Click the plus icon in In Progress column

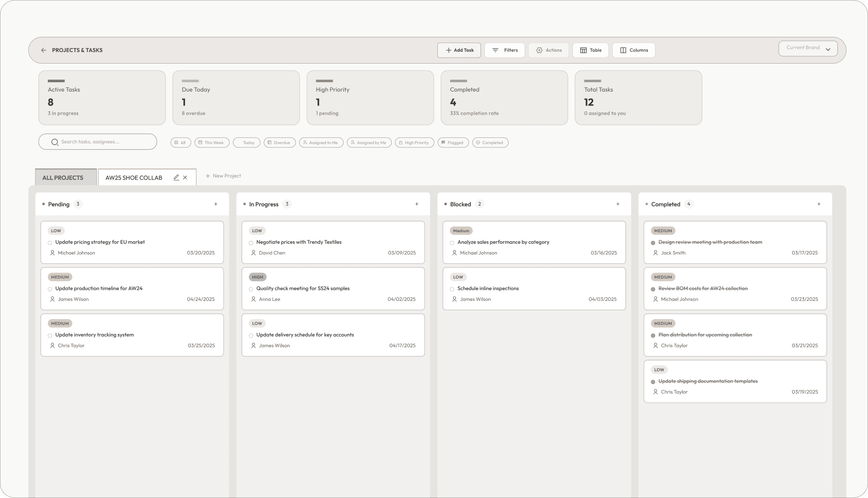tap(417, 204)
